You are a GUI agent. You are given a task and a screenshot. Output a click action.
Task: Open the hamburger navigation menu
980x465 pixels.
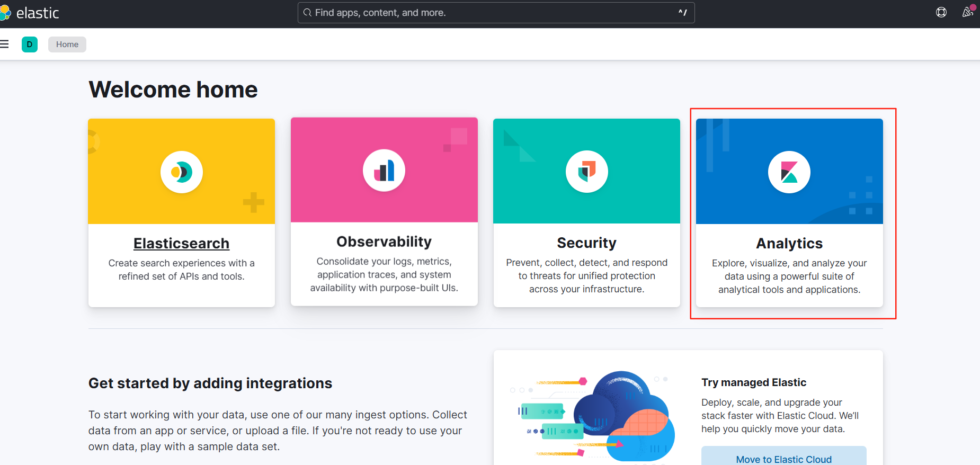(x=4, y=44)
